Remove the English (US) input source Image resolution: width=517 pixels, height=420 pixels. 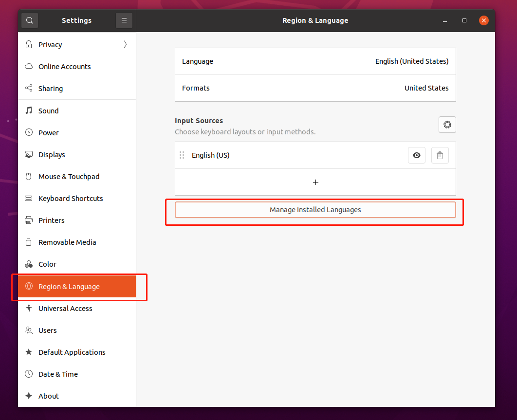click(440, 155)
